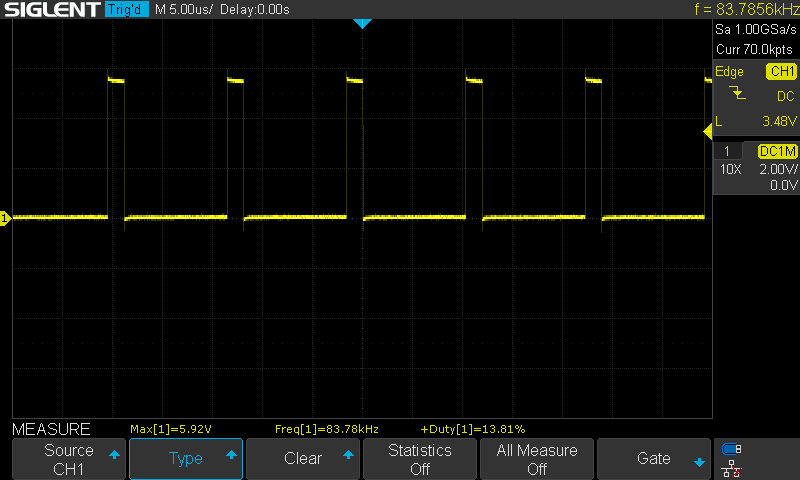Toggle All Measure Off setting
The width and height of the screenshot is (800, 480).
pos(537,459)
